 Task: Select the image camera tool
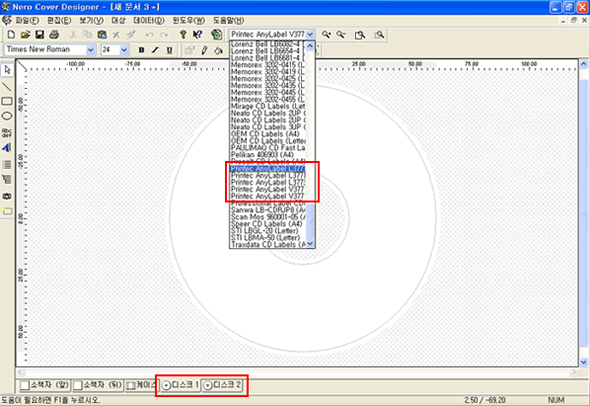click(x=7, y=196)
